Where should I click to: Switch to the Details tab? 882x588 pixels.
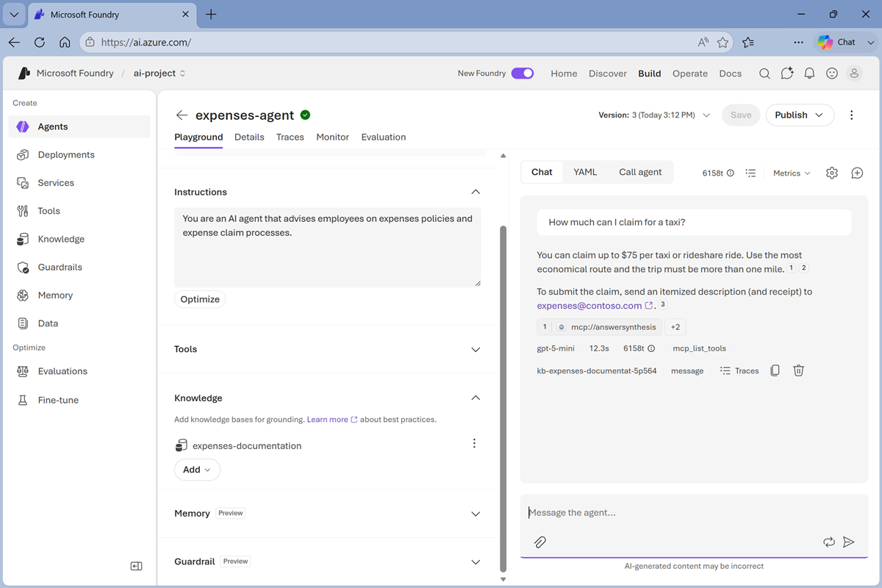(x=249, y=137)
